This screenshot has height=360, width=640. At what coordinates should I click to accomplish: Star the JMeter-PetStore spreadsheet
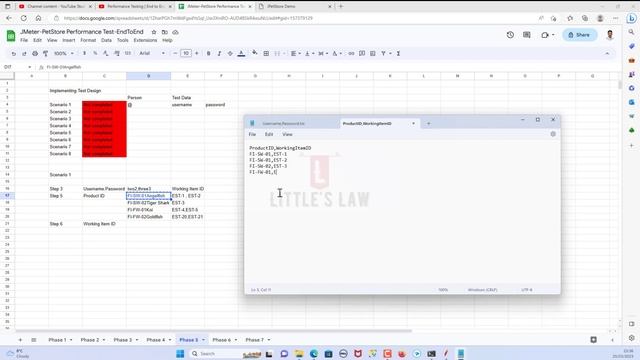153,32
